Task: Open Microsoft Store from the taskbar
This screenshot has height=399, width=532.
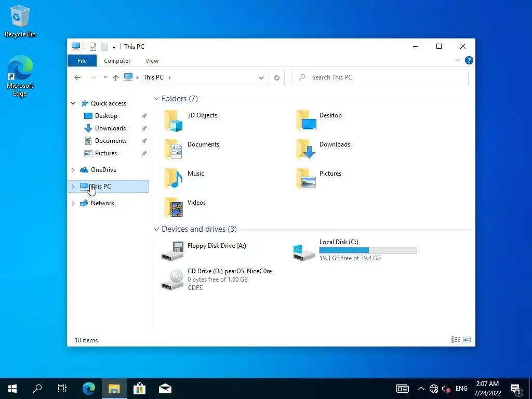Action: pos(139,389)
